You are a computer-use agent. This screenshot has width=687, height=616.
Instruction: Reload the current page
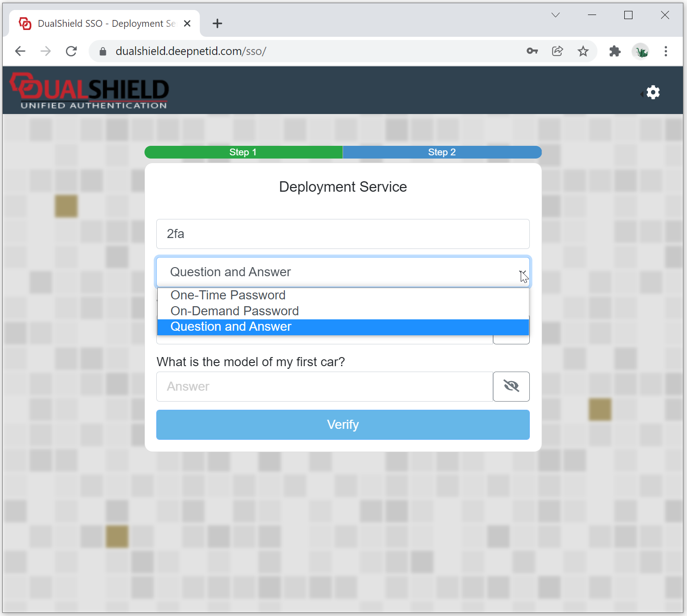71,51
